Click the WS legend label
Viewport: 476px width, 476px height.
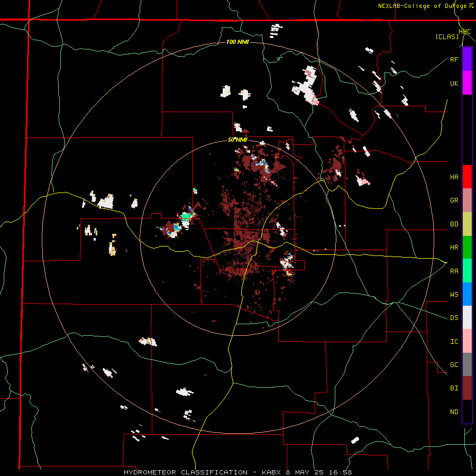point(454,295)
